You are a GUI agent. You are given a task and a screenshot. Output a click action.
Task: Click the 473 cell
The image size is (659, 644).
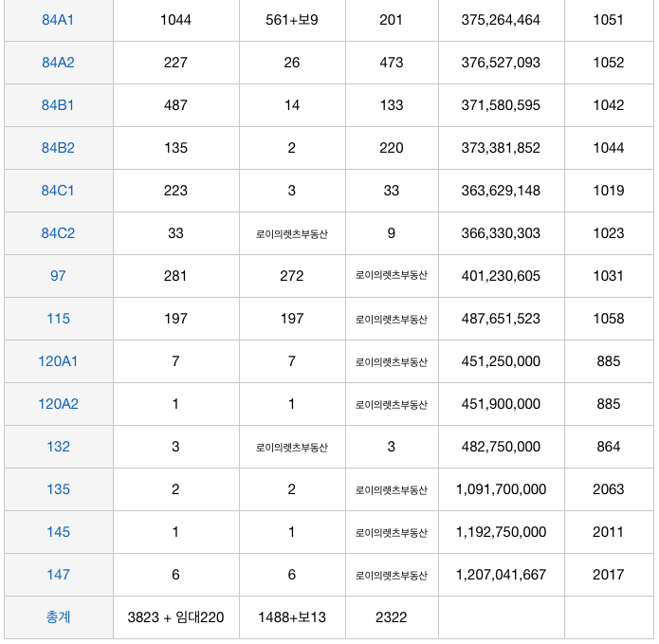392,63
